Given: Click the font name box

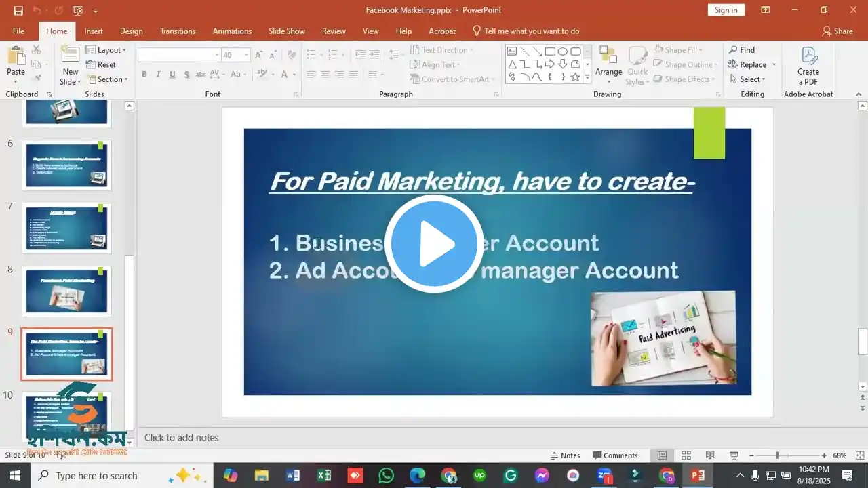Looking at the screenshot, I should click(180, 55).
